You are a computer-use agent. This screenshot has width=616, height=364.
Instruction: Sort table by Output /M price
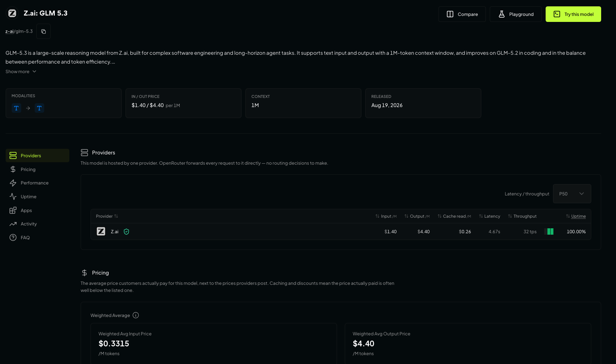(417, 216)
